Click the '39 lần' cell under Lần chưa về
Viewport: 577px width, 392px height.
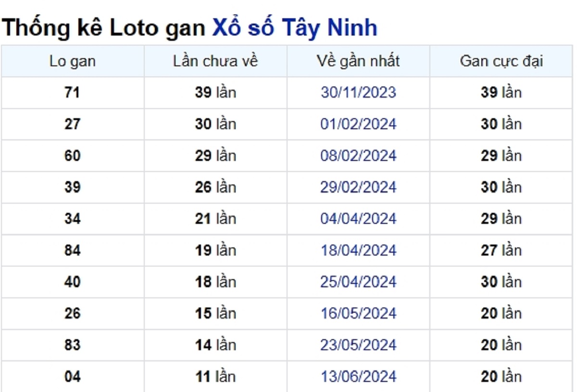(x=215, y=92)
